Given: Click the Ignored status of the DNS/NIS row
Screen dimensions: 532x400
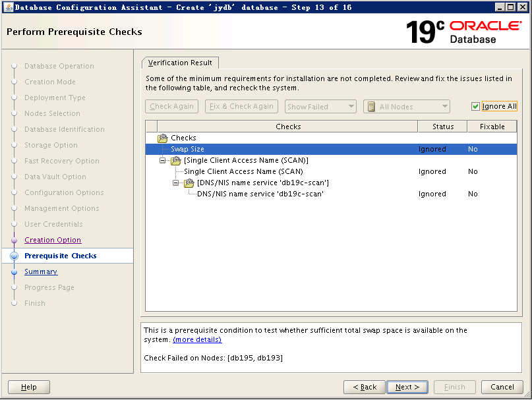Looking at the screenshot, I should point(432,194).
